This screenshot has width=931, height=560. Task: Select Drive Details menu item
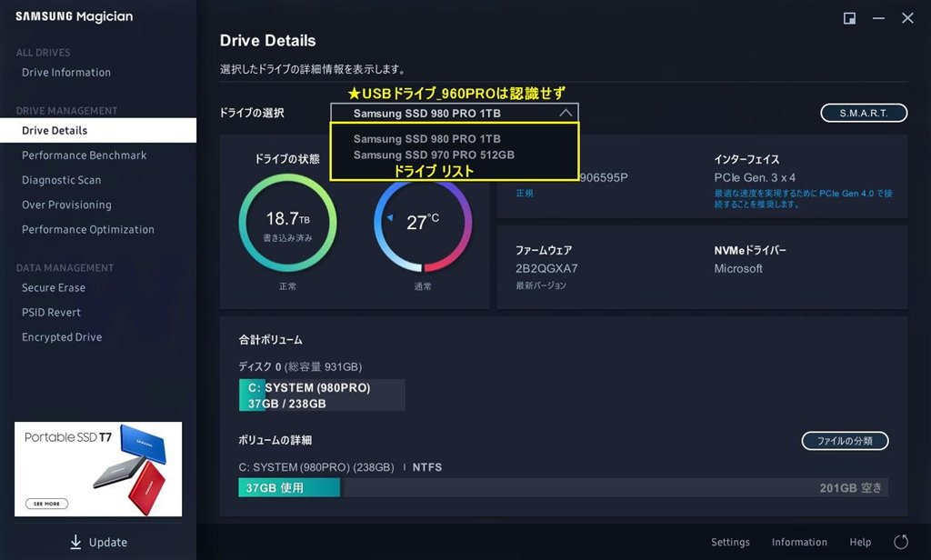click(x=98, y=130)
